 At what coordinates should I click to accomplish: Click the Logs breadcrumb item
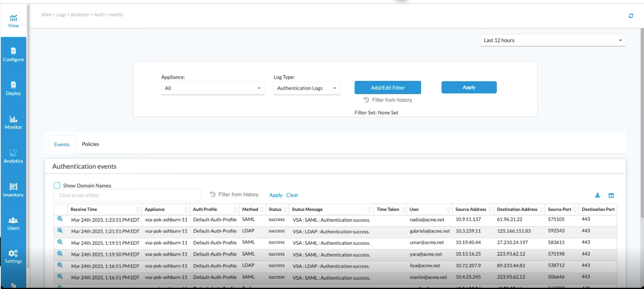61,14
